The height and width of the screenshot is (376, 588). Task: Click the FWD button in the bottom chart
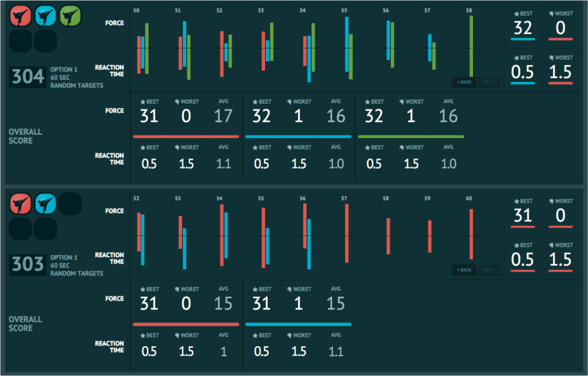click(488, 270)
